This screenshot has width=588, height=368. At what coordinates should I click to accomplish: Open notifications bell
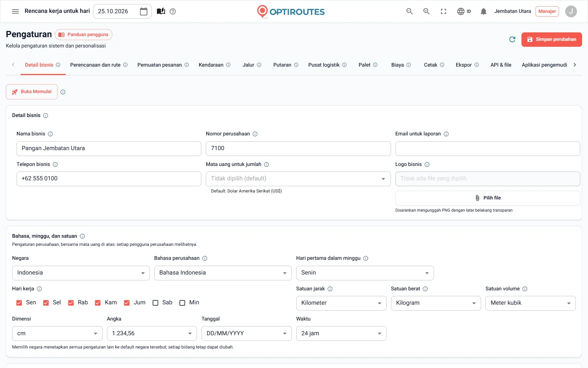tap(484, 11)
